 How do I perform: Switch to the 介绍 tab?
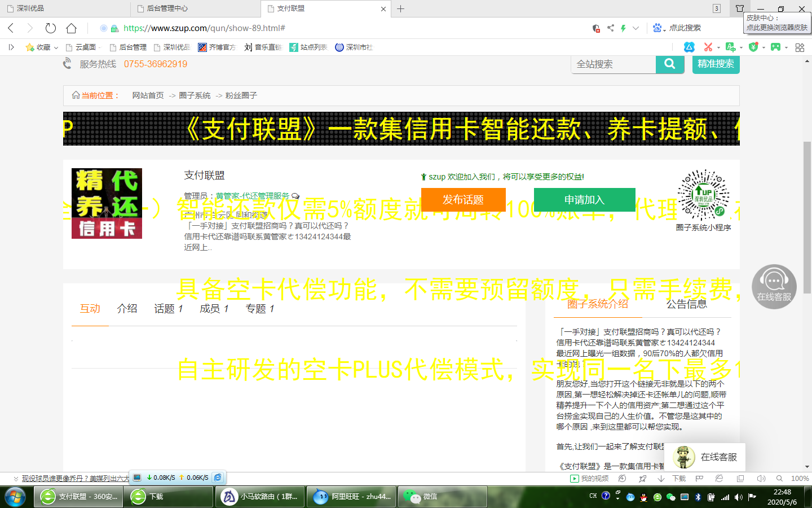[127, 309]
